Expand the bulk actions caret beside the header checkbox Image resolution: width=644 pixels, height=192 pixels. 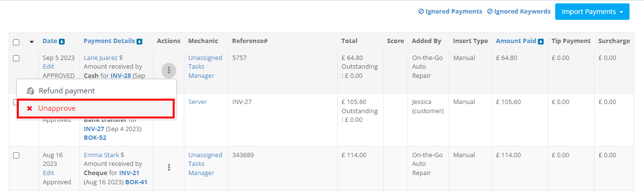32,42
